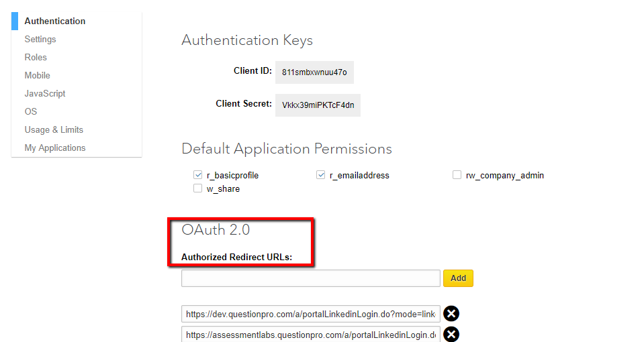This screenshot has height=342, width=644.
Task: Click the Client ID value box
Action: pyautogui.click(x=314, y=72)
